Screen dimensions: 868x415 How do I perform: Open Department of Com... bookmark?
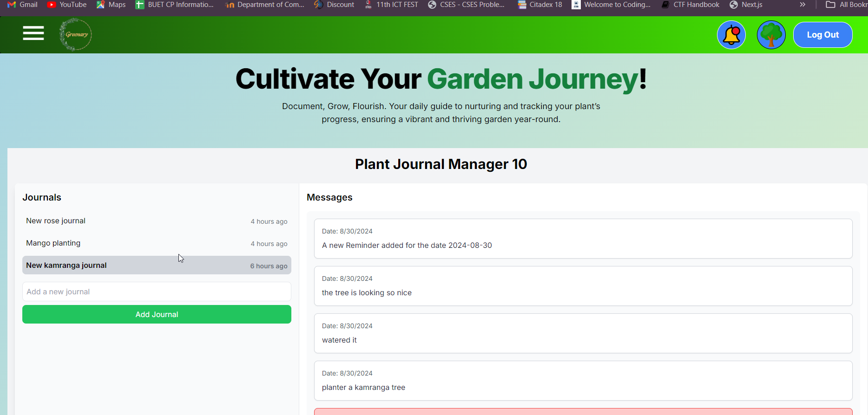tap(264, 5)
